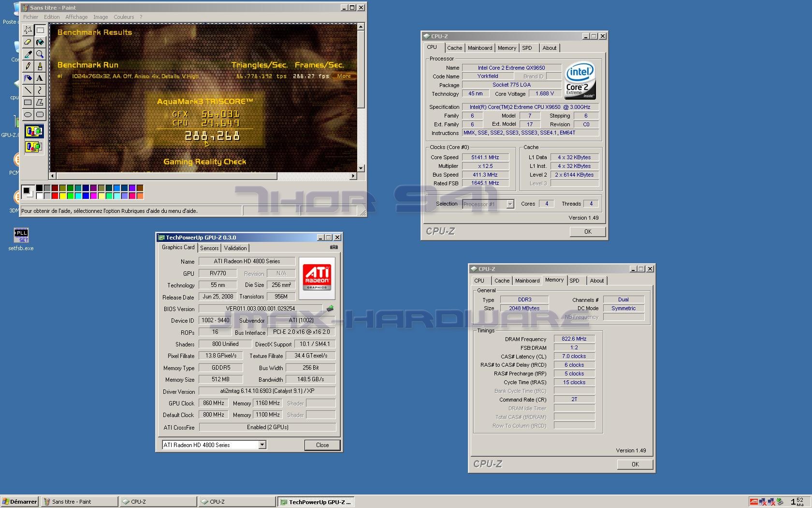The width and height of the screenshot is (812, 508).
Task: Switch to Sensors tab in GPU-Z
Action: click(209, 248)
